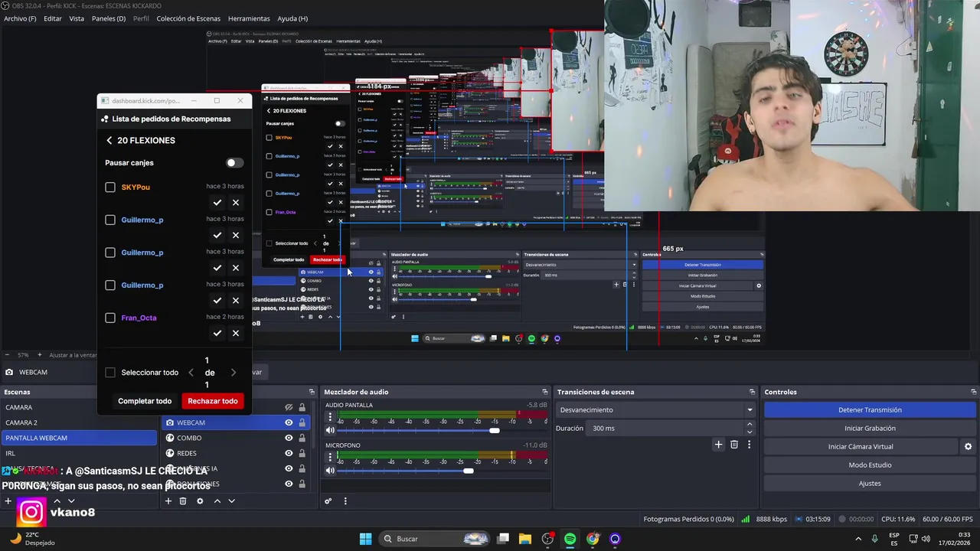Click Detener Transmisión button
980x551 pixels.
coord(870,410)
